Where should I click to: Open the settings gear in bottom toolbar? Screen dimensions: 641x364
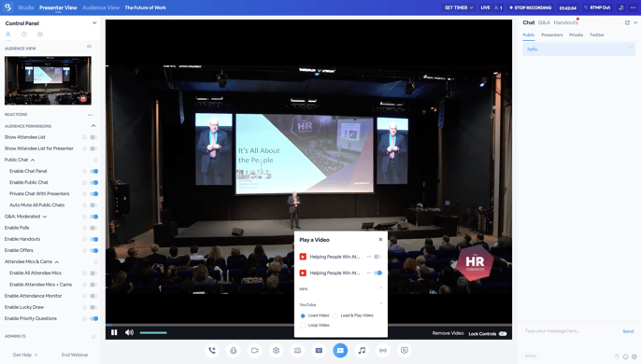[276, 351]
